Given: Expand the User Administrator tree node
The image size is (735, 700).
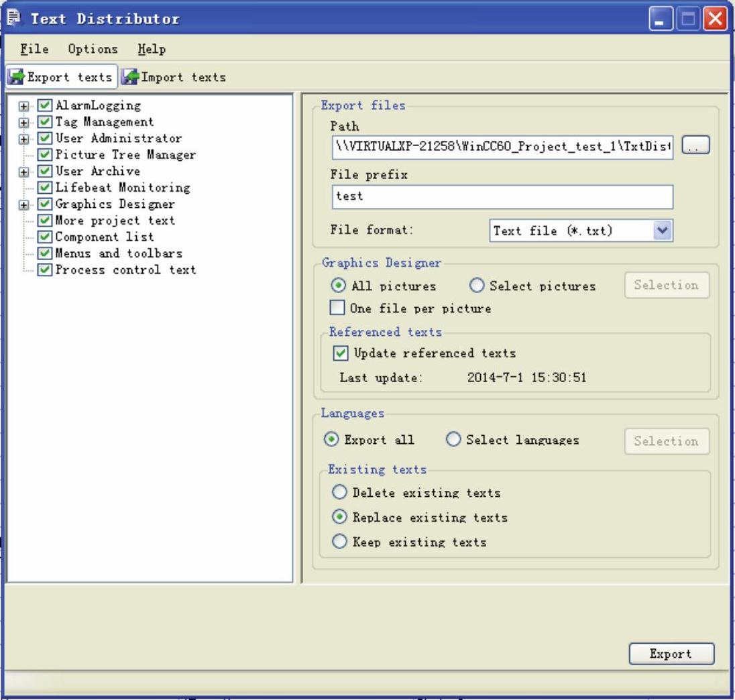Looking at the screenshot, I should (x=23, y=139).
